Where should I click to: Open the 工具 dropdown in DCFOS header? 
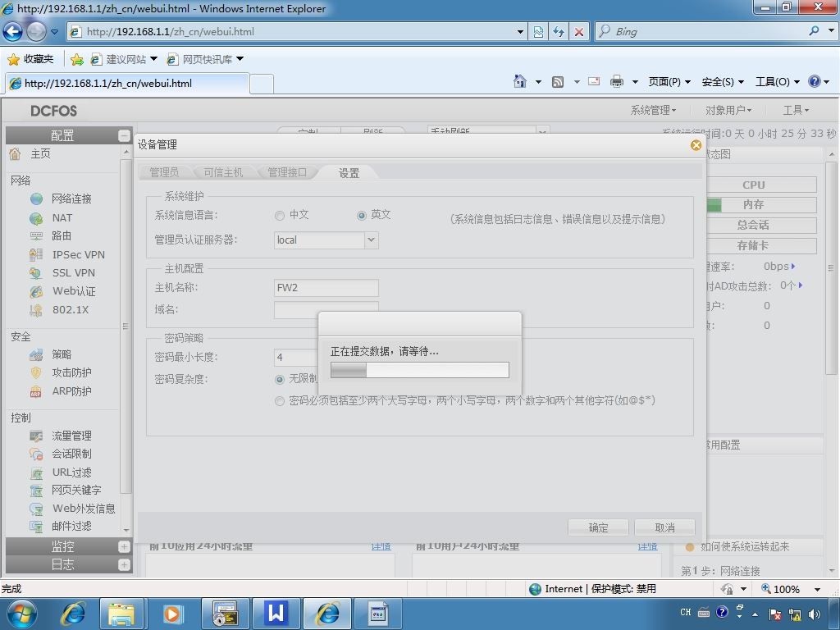pos(796,111)
